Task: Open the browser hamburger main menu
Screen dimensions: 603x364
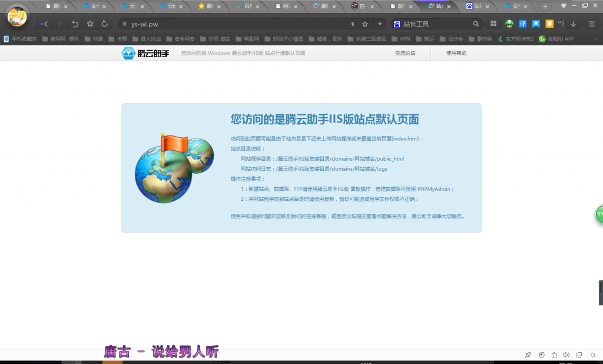Action: [591, 24]
